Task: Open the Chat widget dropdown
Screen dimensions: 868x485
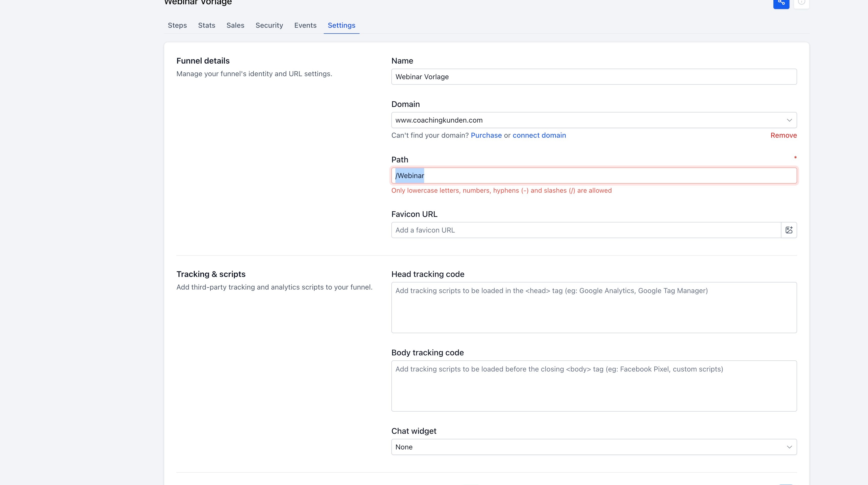Action: pyautogui.click(x=594, y=447)
